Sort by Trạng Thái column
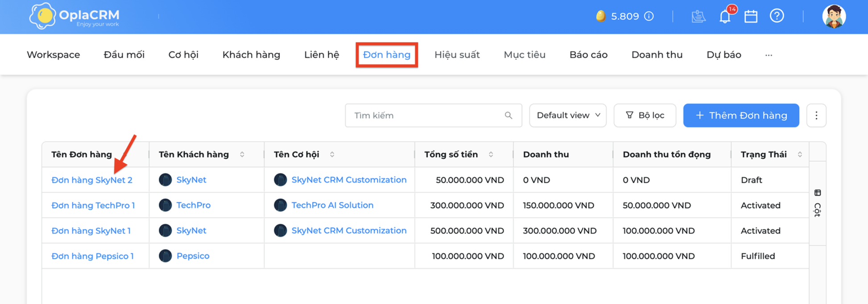Image resolution: width=868 pixels, height=304 pixels. (x=800, y=154)
